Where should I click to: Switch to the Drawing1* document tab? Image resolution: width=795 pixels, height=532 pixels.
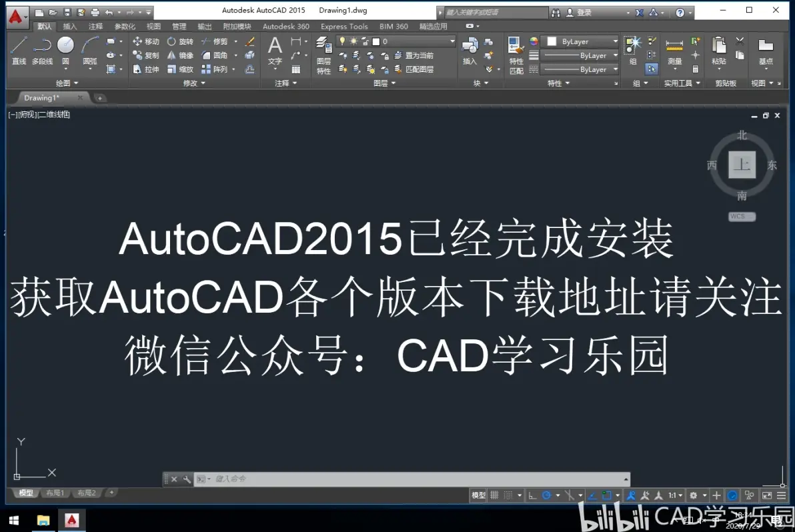(x=41, y=98)
